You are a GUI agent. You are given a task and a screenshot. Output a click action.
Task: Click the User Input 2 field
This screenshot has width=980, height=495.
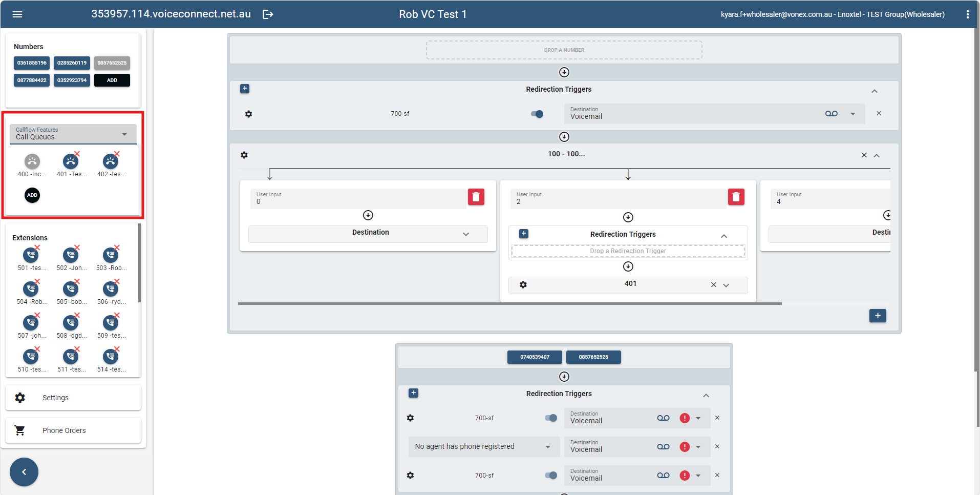[617, 199]
